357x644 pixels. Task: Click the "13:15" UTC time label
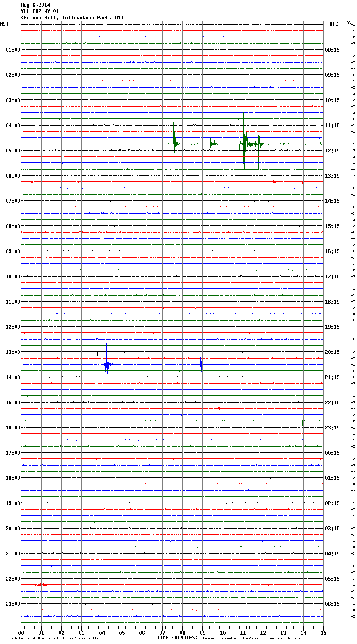coord(332,176)
